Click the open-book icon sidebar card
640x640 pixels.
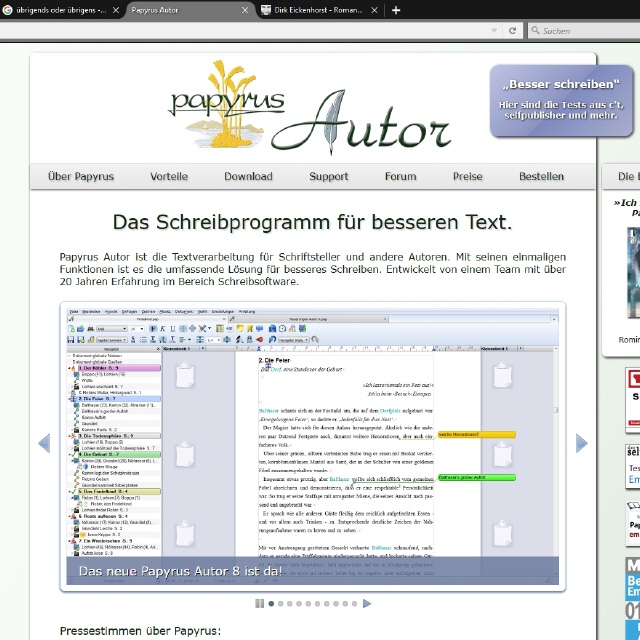pyautogui.click(x=633, y=524)
